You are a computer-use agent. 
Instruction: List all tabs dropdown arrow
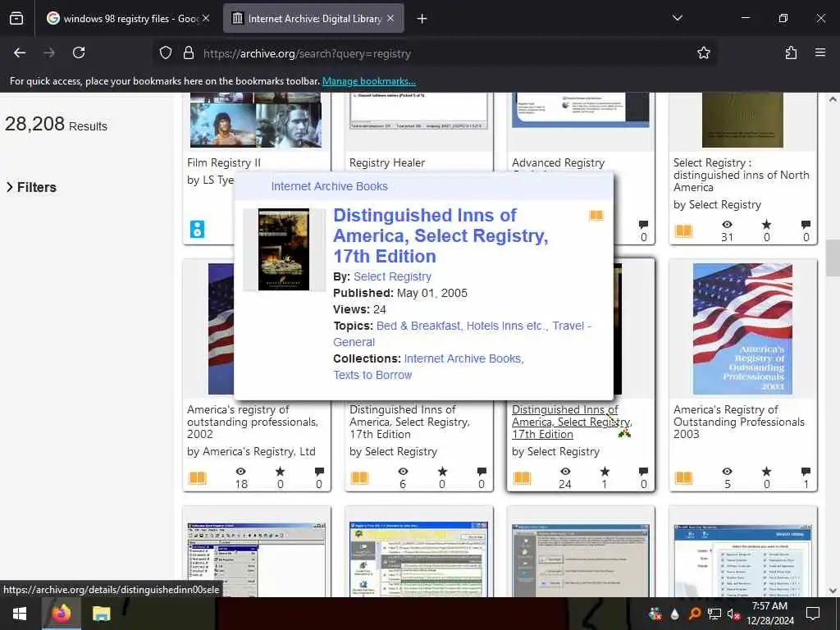click(x=677, y=18)
